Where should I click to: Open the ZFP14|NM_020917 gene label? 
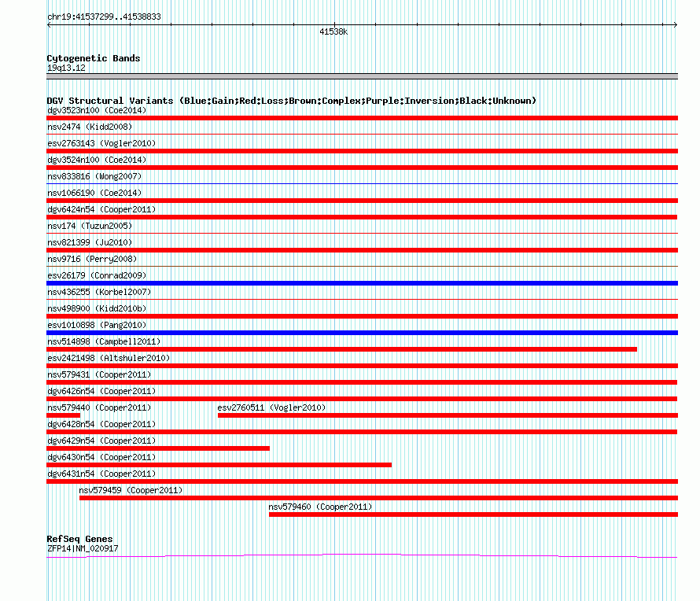83,549
